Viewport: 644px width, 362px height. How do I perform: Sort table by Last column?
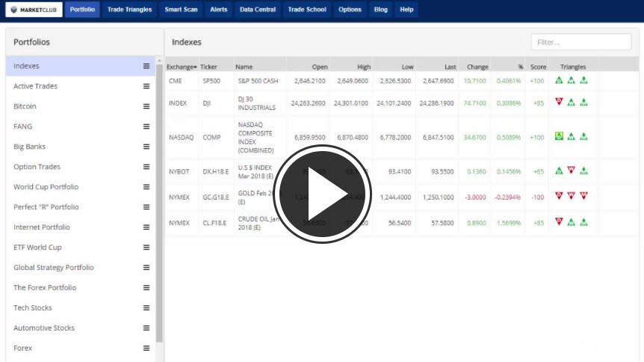(x=451, y=67)
